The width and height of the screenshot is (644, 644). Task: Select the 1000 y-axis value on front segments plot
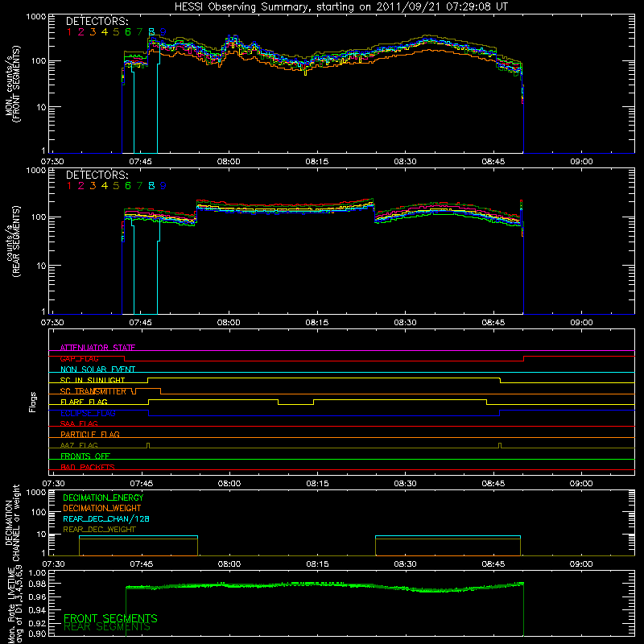click(x=35, y=17)
